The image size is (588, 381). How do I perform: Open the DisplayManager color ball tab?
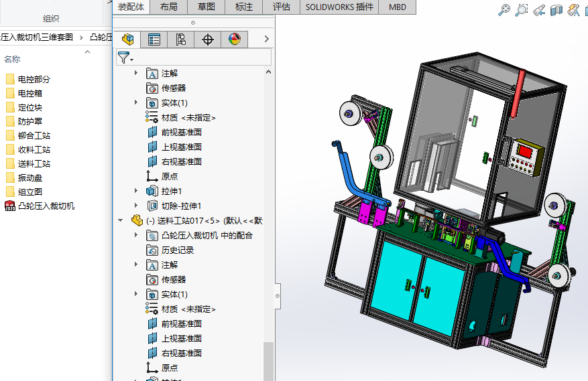coord(234,40)
